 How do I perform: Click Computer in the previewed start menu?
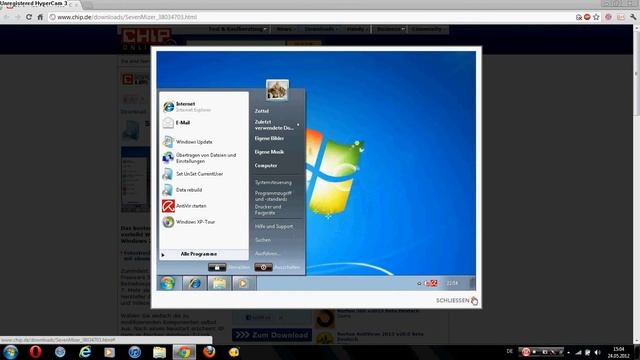click(266, 166)
